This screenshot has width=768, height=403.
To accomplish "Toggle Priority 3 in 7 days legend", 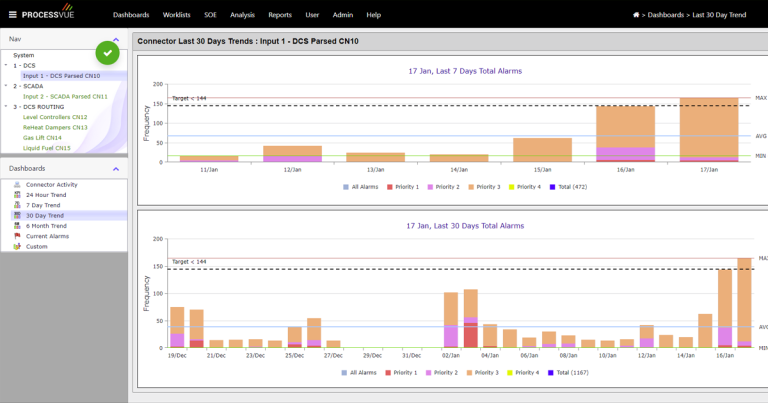I will (484, 187).
